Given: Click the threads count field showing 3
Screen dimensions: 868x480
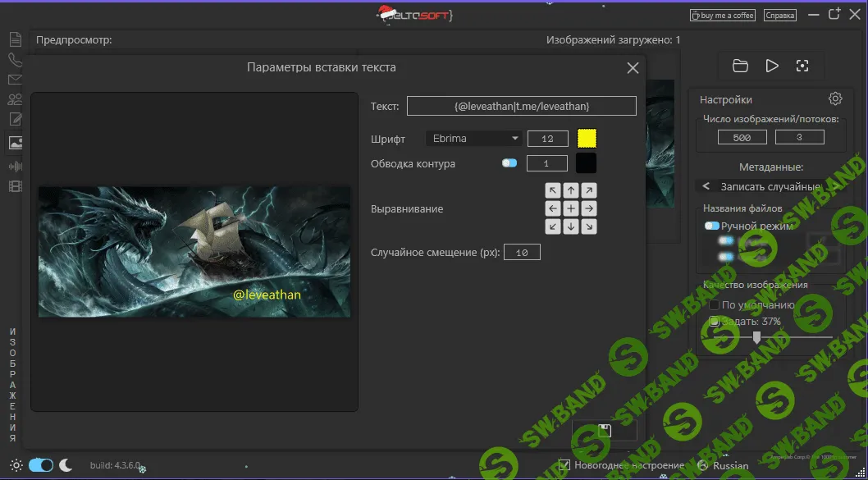Looking at the screenshot, I should pyautogui.click(x=799, y=137).
